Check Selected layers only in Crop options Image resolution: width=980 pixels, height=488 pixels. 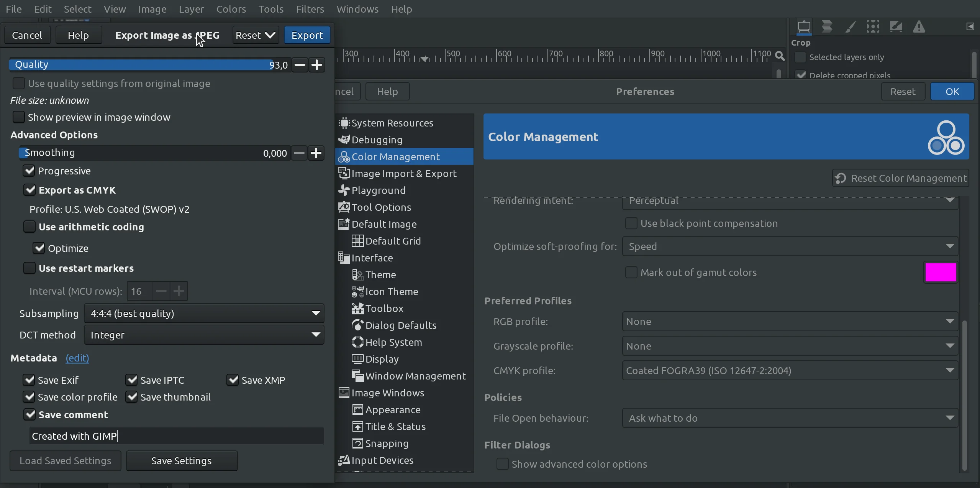pyautogui.click(x=800, y=58)
